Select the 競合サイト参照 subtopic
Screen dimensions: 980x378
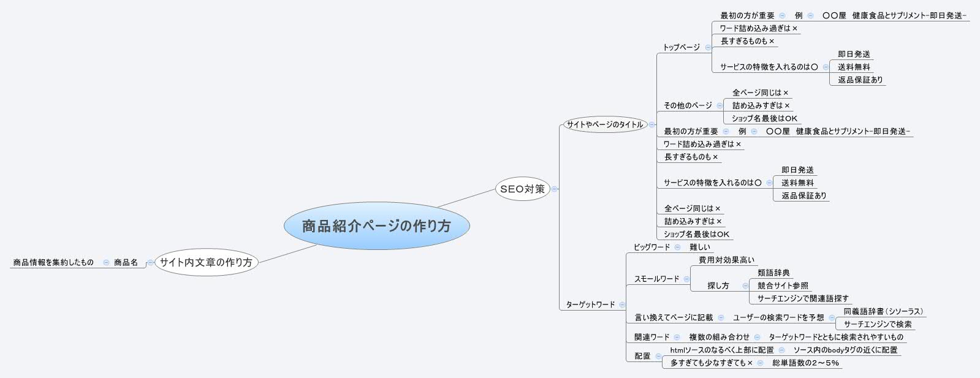[x=783, y=285]
